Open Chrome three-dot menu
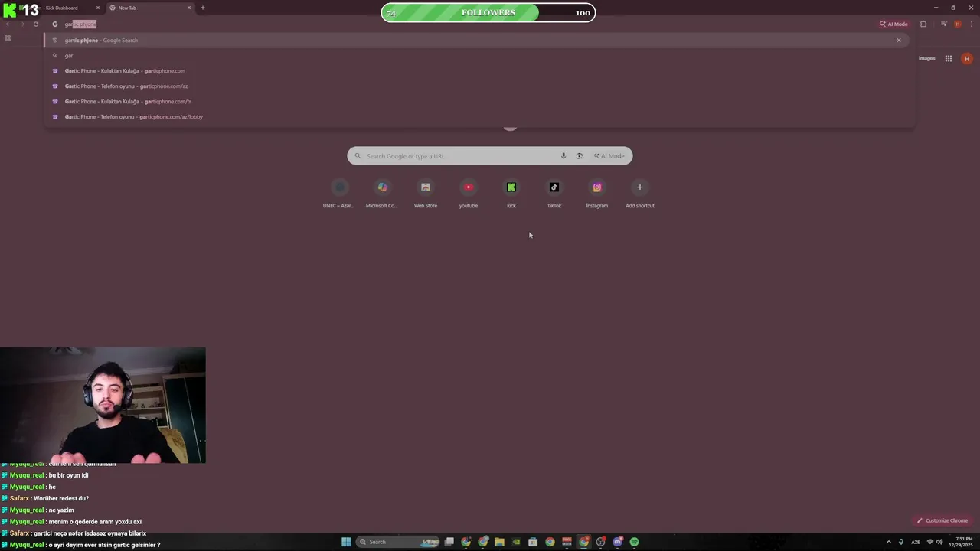The width and height of the screenshot is (980, 551). (970, 24)
